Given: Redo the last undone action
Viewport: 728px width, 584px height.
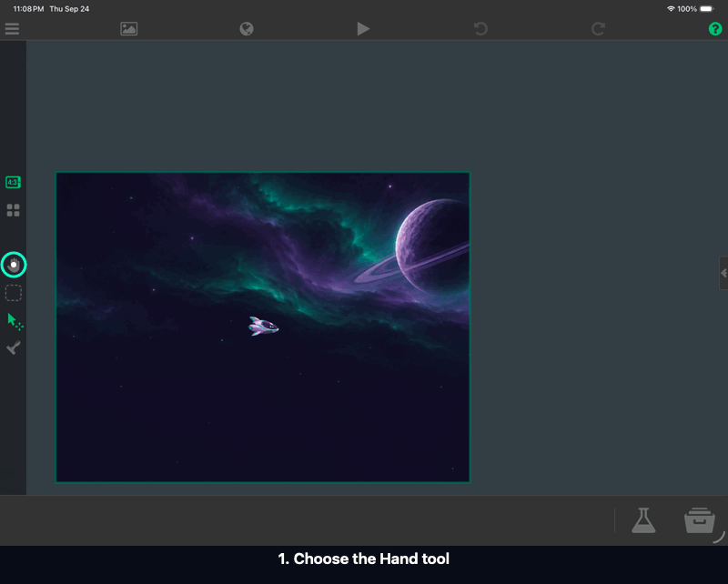Looking at the screenshot, I should tap(598, 29).
